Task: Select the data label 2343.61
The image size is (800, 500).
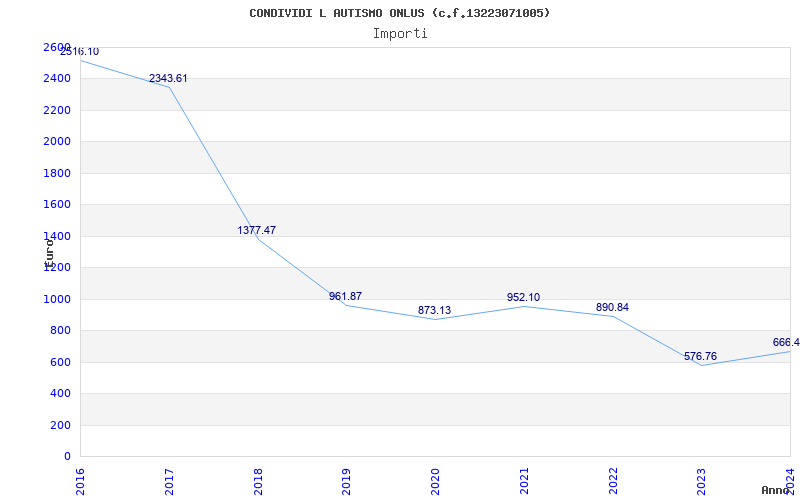Action: click(x=168, y=79)
